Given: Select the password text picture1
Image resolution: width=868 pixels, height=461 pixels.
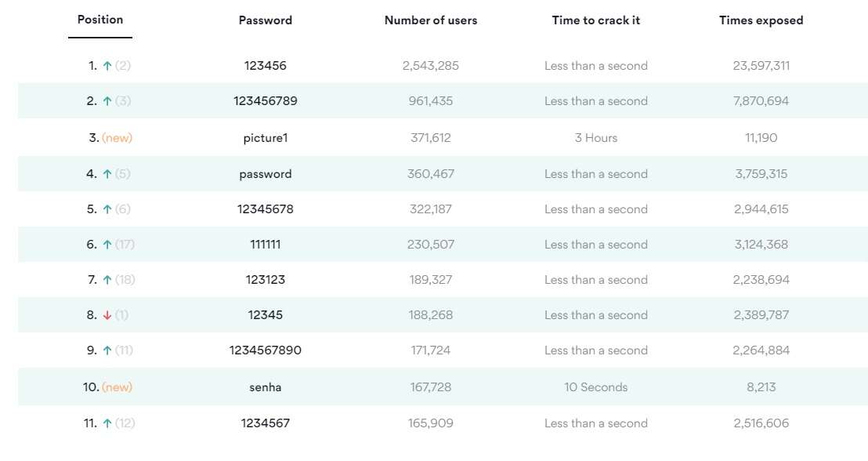Looking at the screenshot, I should pos(266,138).
